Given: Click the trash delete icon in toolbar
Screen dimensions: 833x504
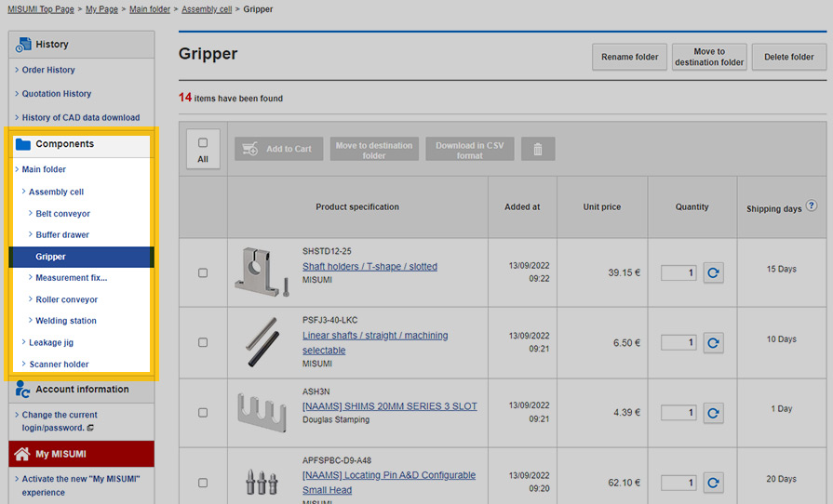Looking at the screenshot, I should [x=537, y=149].
